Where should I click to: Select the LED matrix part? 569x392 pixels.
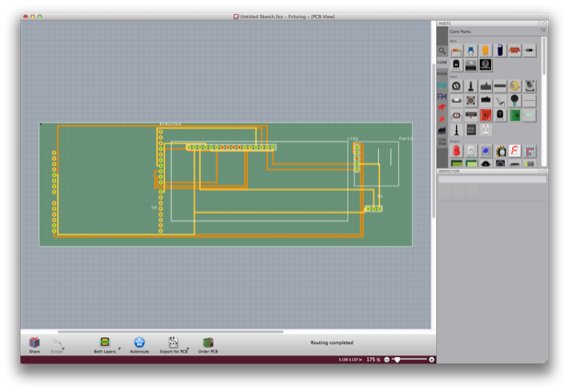[x=530, y=151]
